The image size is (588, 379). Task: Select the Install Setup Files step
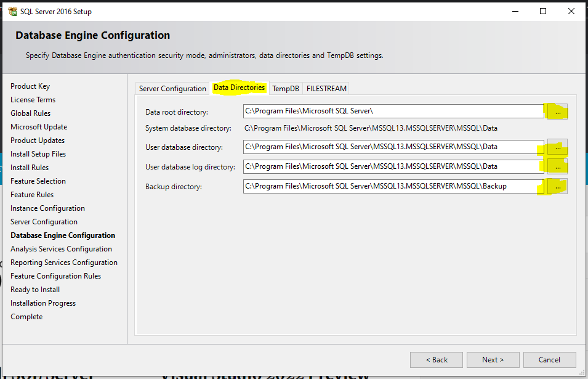click(38, 154)
